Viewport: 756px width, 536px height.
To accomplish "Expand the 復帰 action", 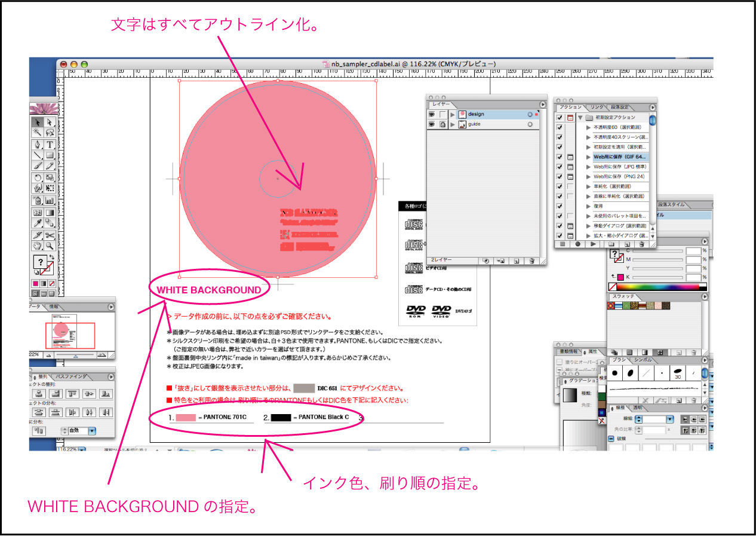I will [x=588, y=206].
